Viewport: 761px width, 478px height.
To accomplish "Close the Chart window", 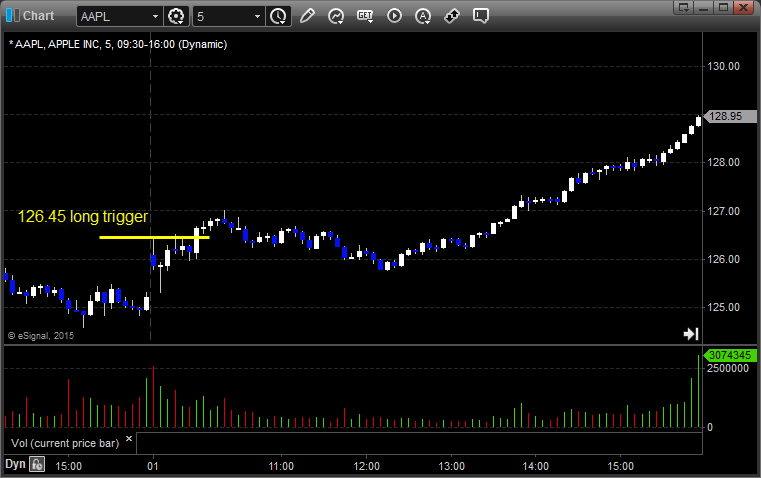I will click(743, 7).
